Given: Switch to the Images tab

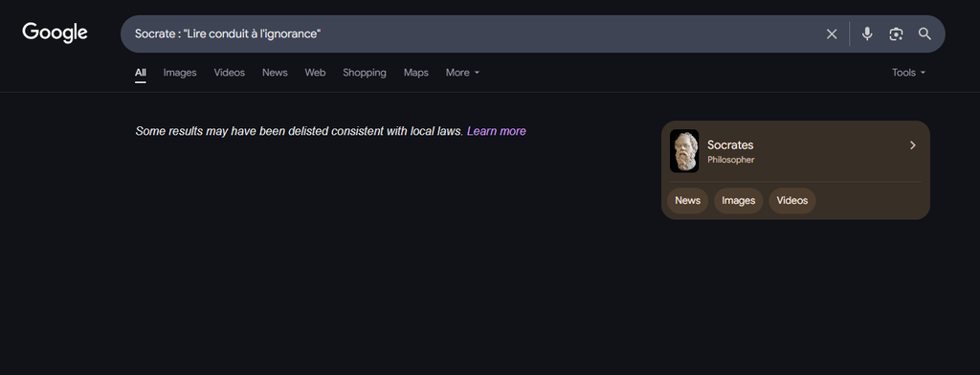Looking at the screenshot, I should [x=180, y=73].
